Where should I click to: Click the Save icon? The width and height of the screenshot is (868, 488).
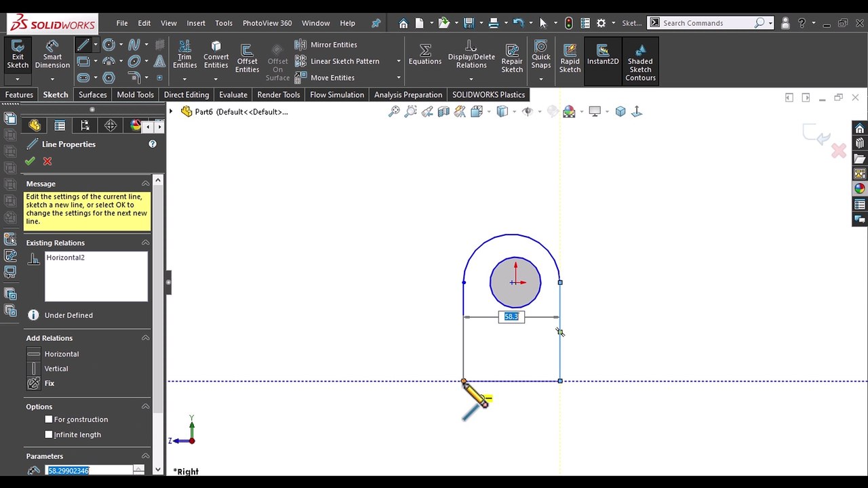pos(469,23)
